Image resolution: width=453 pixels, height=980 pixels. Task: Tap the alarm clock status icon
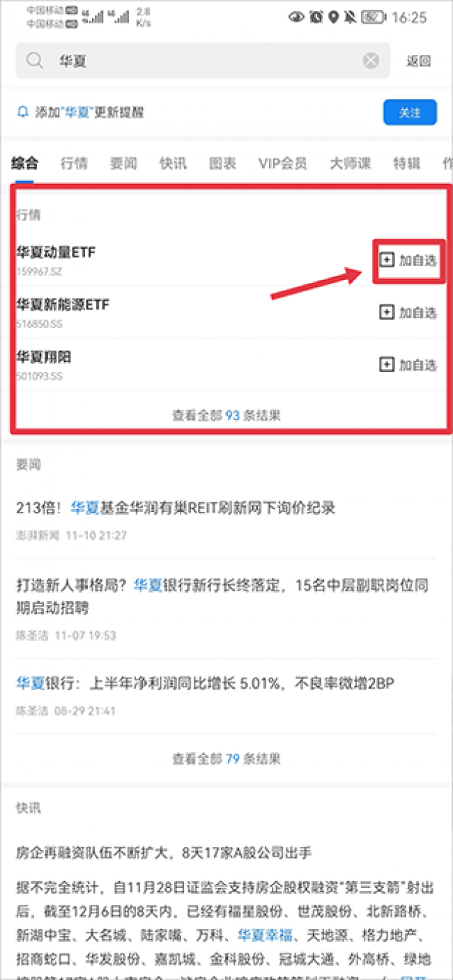[x=316, y=17]
